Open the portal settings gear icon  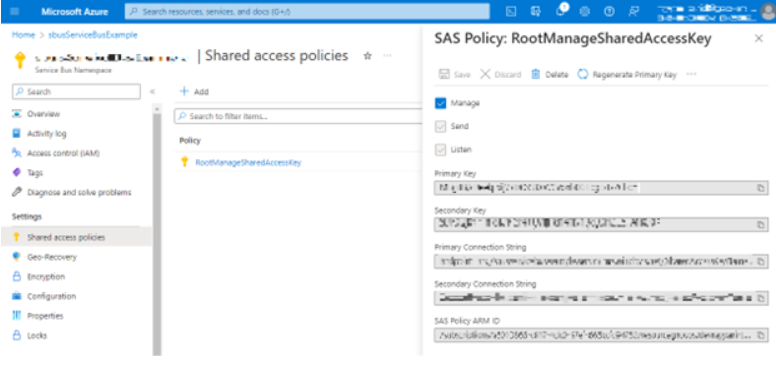click(585, 11)
